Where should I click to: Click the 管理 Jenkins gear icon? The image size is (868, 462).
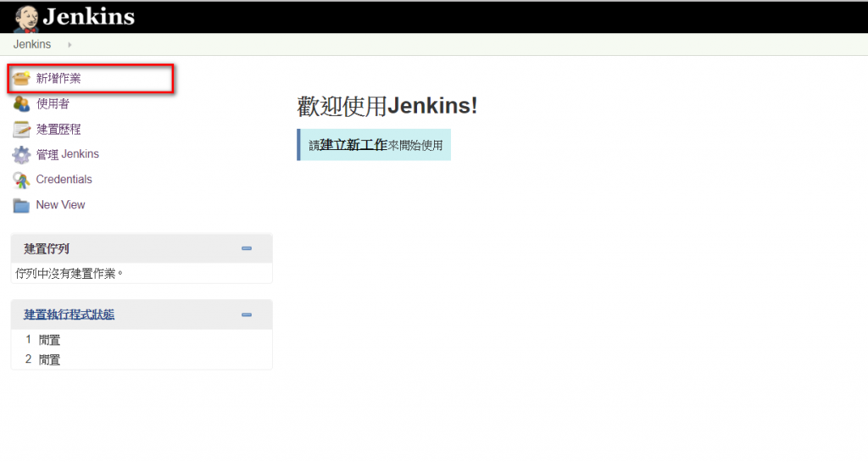pos(21,154)
